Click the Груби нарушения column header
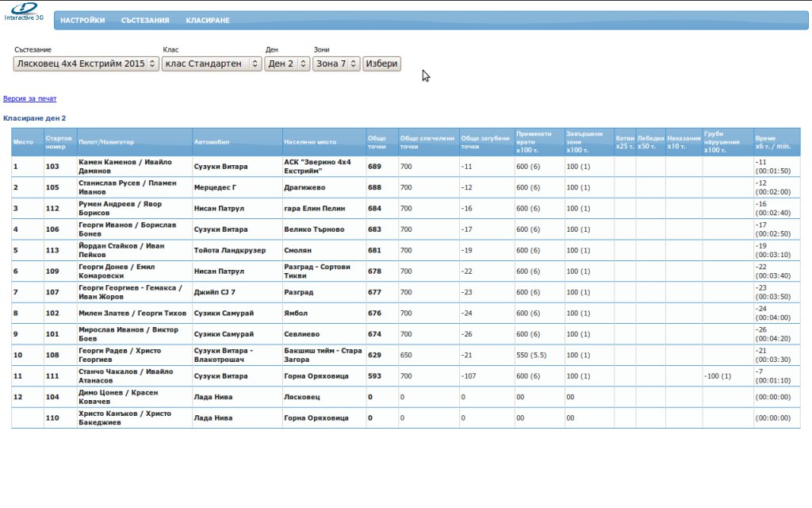The width and height of the screenshot is (812, 508). coord(728,142)
